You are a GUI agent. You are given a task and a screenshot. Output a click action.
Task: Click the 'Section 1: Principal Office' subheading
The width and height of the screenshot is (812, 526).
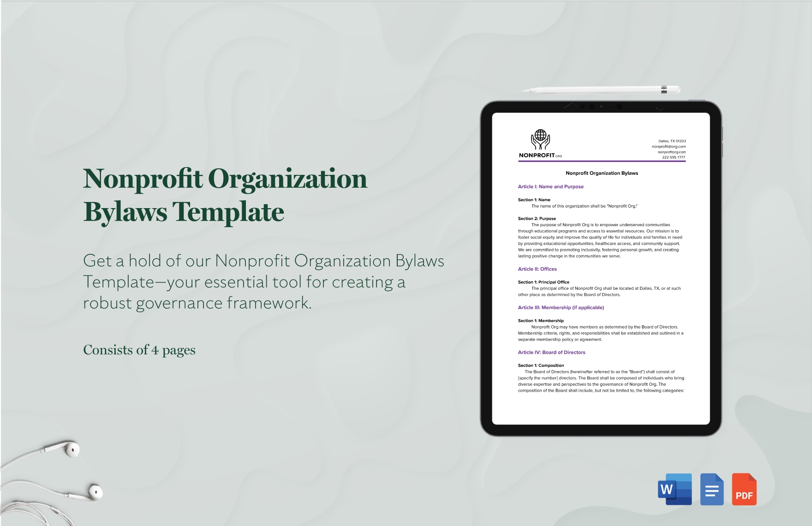pos(543,282)
